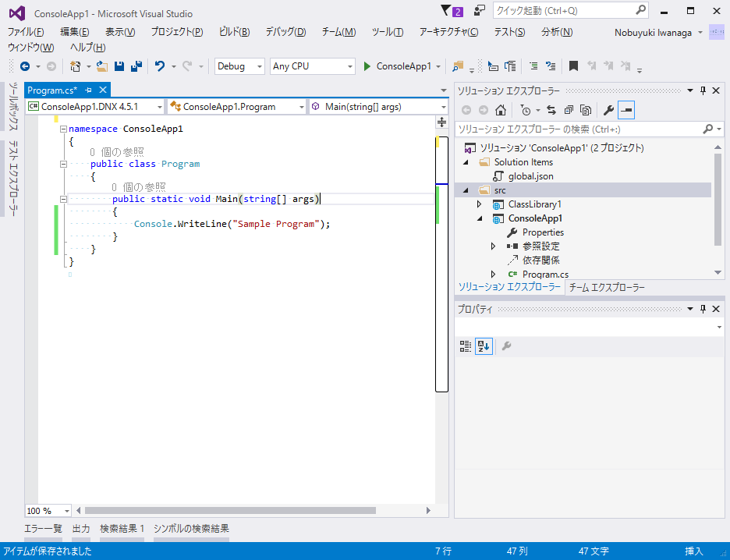
Task: Select the Properties item under ConsoleApp1
Action: tap(543, 232)
